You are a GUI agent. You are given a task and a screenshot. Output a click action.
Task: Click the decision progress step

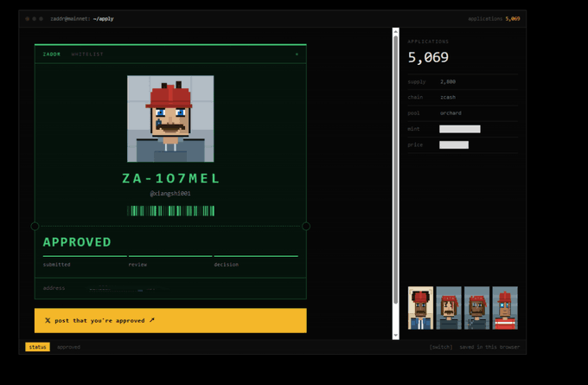(x=227, y=265)
